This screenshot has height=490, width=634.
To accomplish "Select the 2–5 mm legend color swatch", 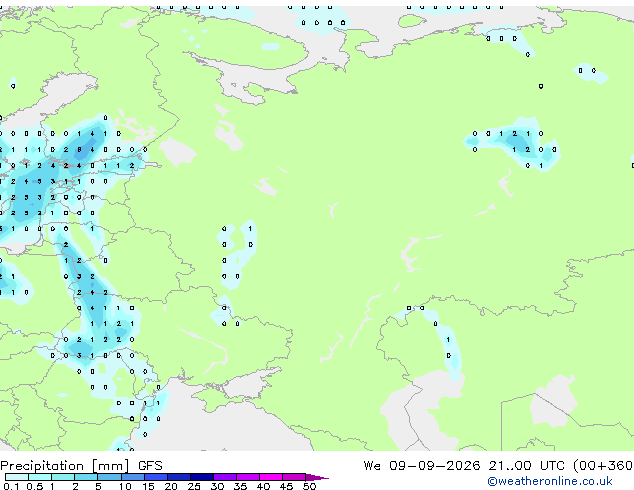I will pyautogui.click(x=86, y=477).
